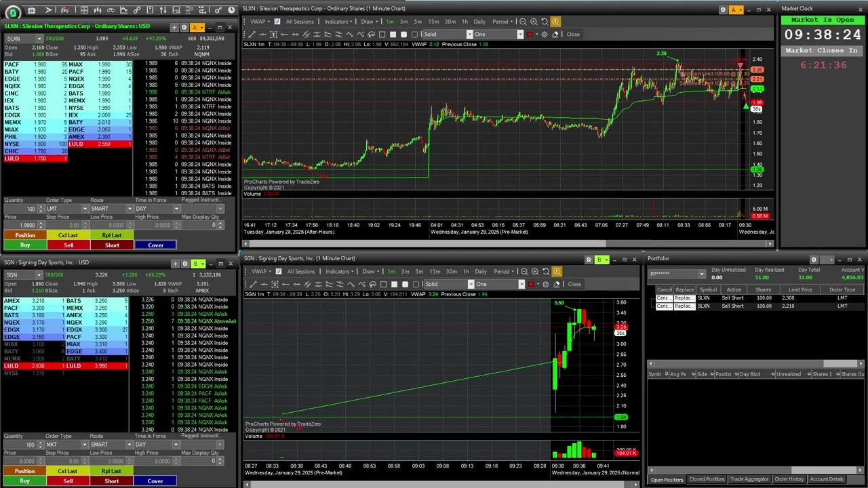This screenshot has width=868, height=488.
Task: Open the red color swatch in the SGN draw toolbar
Action: (530, 284)
